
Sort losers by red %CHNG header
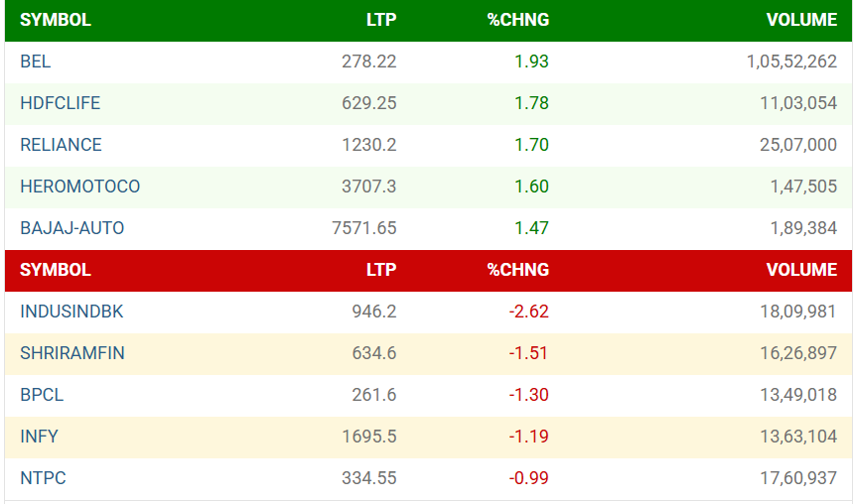[518, 270]
